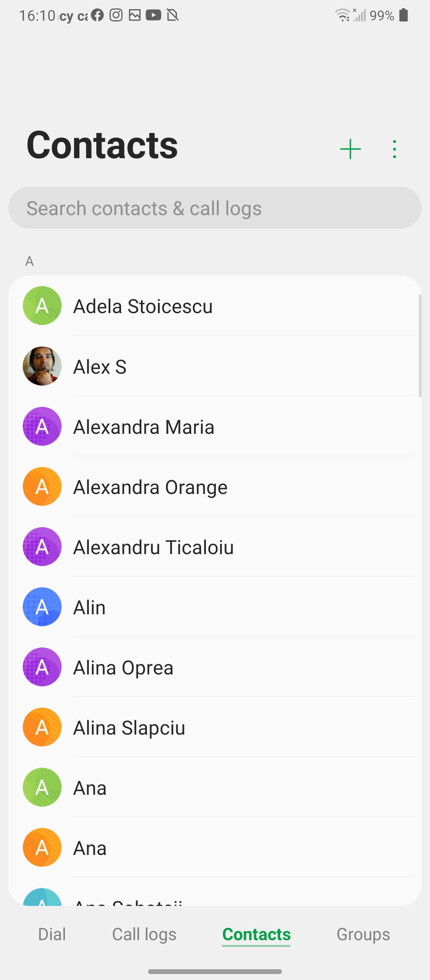Switch to the Call logs tab
The image size is (430, 980).
click(144, 934)
